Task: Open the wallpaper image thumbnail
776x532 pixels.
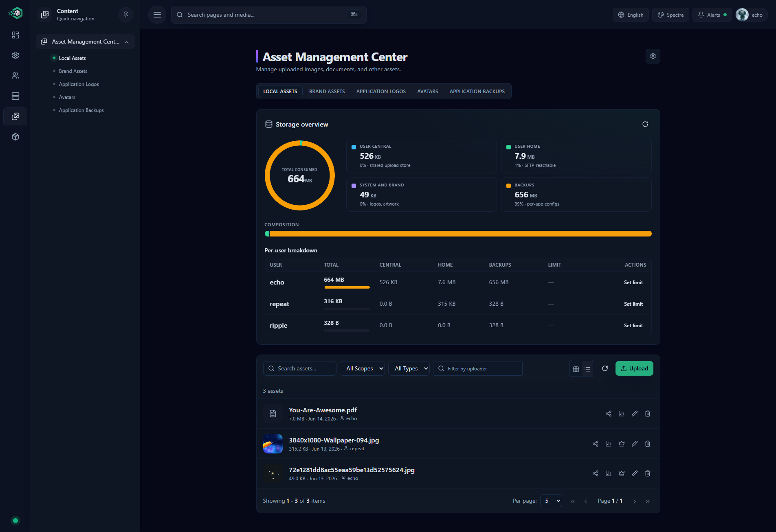Action: tap(273, 444)
